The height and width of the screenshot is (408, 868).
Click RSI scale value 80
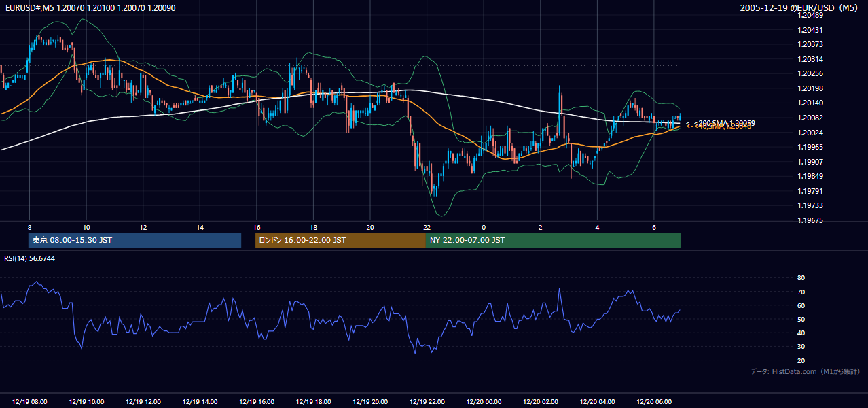[x=801, y=278]
